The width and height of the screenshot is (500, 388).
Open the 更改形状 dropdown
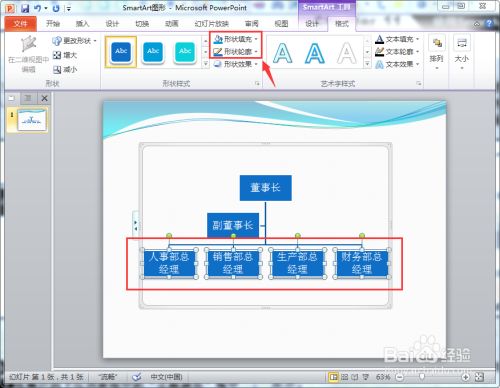(75, 41)
